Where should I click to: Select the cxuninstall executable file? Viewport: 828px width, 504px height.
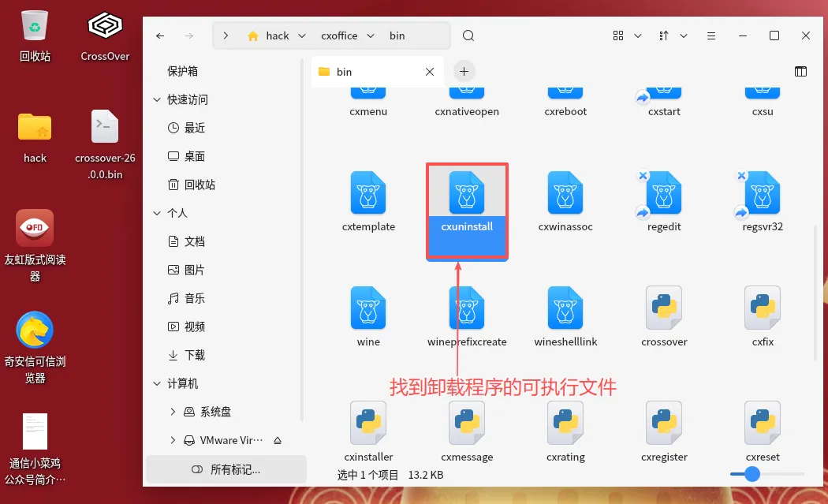pyautogui.click(x=467, y=192)
